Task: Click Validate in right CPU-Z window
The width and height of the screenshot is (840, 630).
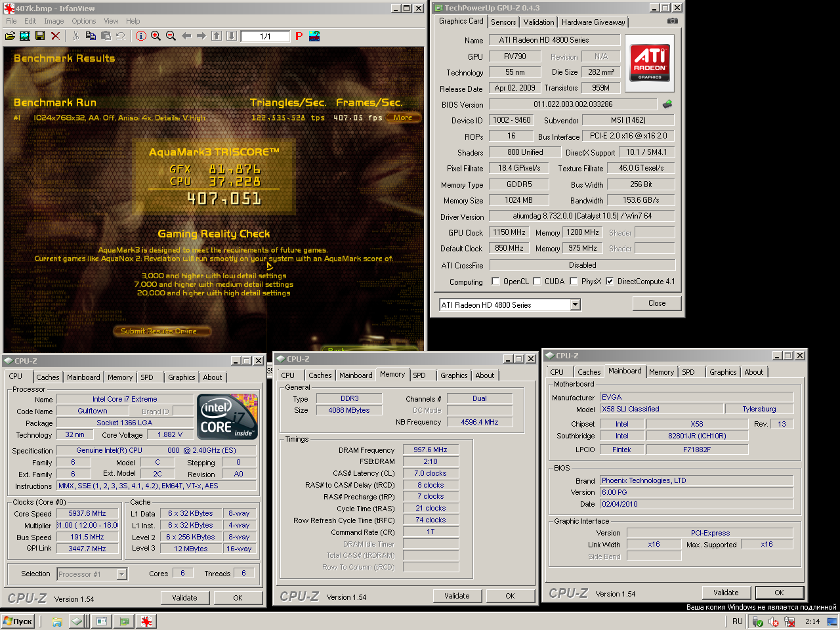Action: [726, 593]
